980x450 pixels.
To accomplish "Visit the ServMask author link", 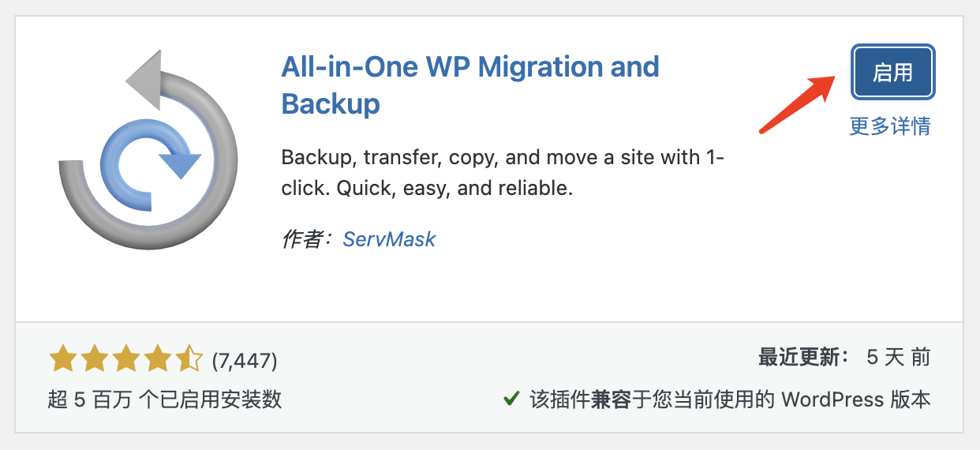I will tap(389, 239).
